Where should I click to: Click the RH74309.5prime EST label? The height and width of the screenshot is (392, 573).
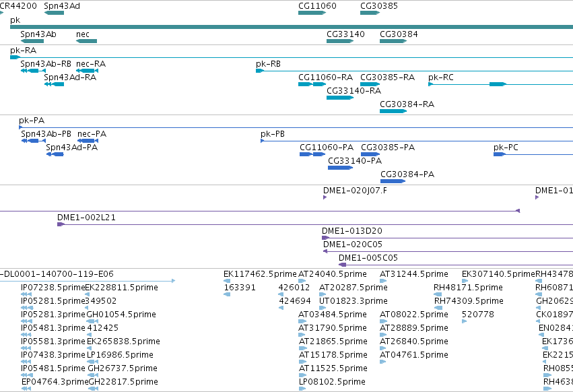469,300
